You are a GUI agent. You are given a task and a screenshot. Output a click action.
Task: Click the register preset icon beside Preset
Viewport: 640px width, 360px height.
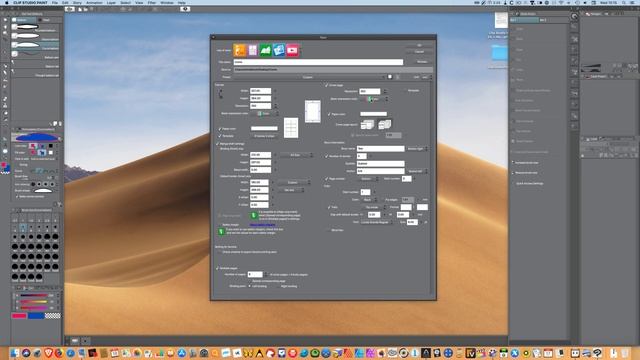390,77
